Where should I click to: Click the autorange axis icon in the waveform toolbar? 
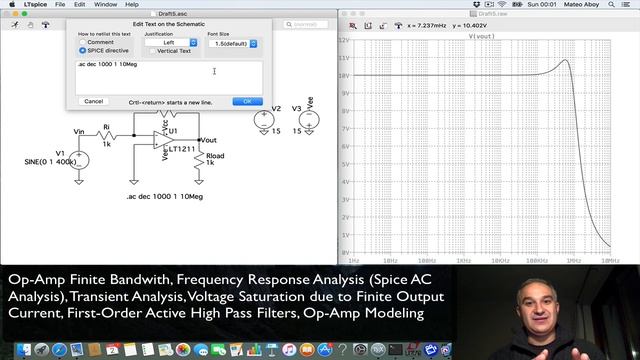click(368, 26)
